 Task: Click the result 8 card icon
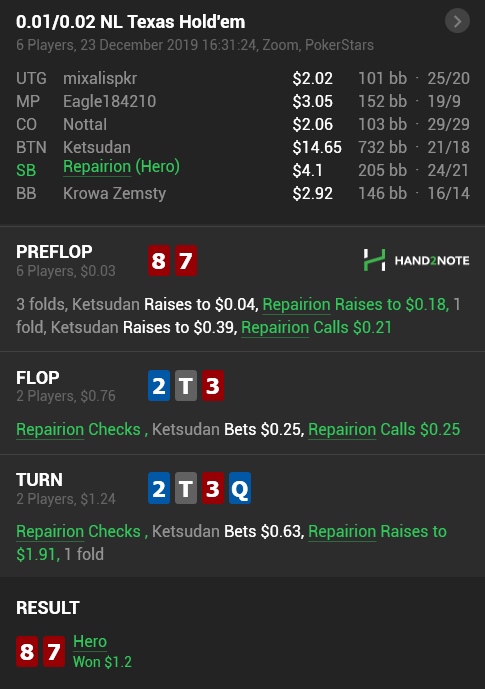(27, 651)
